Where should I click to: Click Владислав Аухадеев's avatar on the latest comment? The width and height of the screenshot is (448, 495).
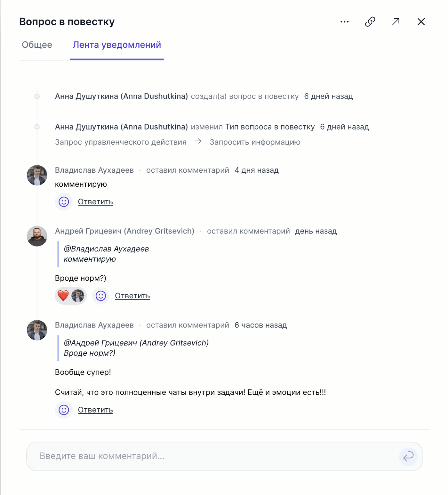point(37,330)
